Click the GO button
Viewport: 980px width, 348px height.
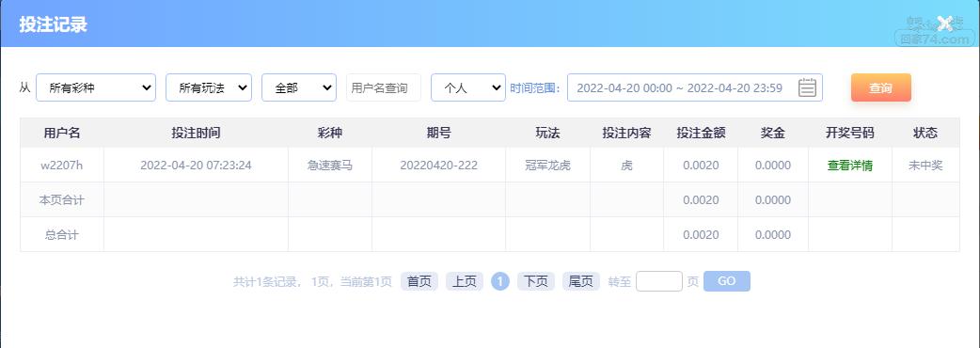point(726,281)
